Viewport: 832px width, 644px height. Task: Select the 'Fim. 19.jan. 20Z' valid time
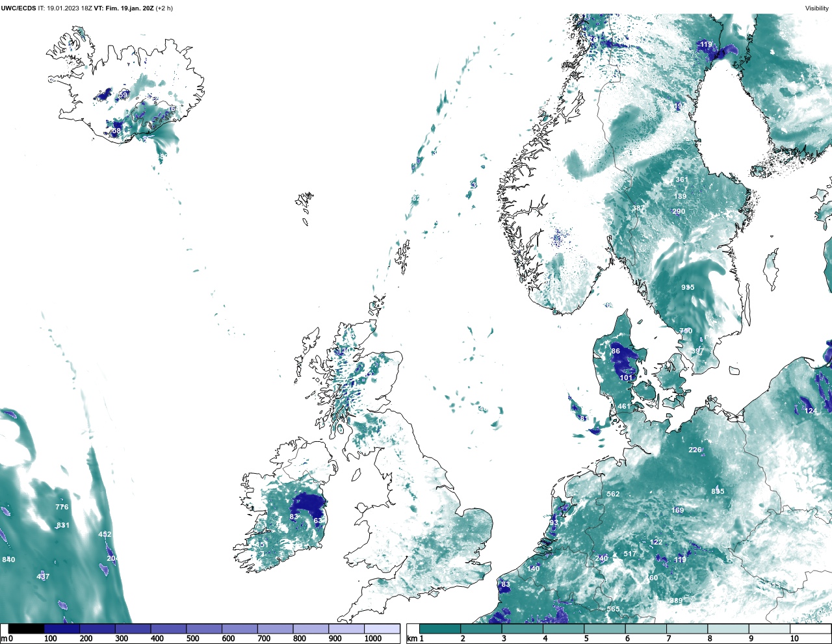tap(129, 8)
